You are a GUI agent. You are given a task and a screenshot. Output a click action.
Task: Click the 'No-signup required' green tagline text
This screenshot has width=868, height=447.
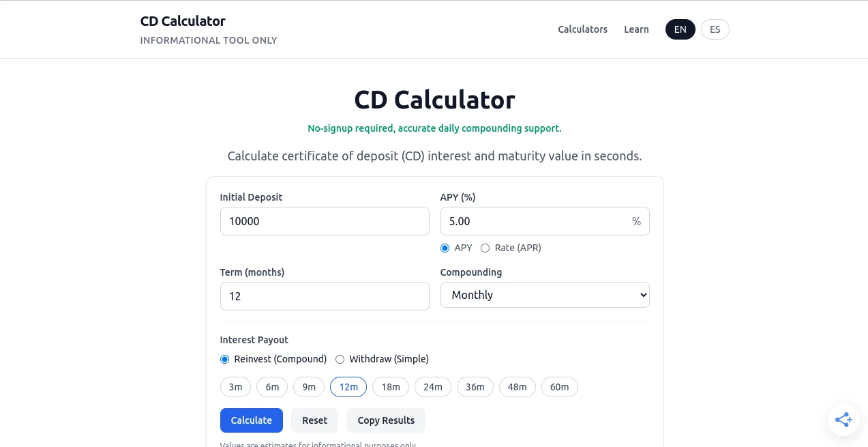[434, 128]
